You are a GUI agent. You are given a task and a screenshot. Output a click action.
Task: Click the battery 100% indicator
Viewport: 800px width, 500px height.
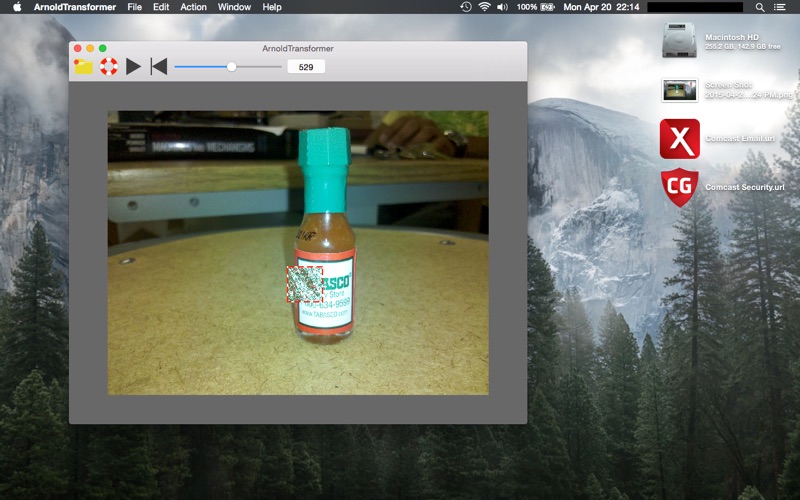[x=536, y=7]
